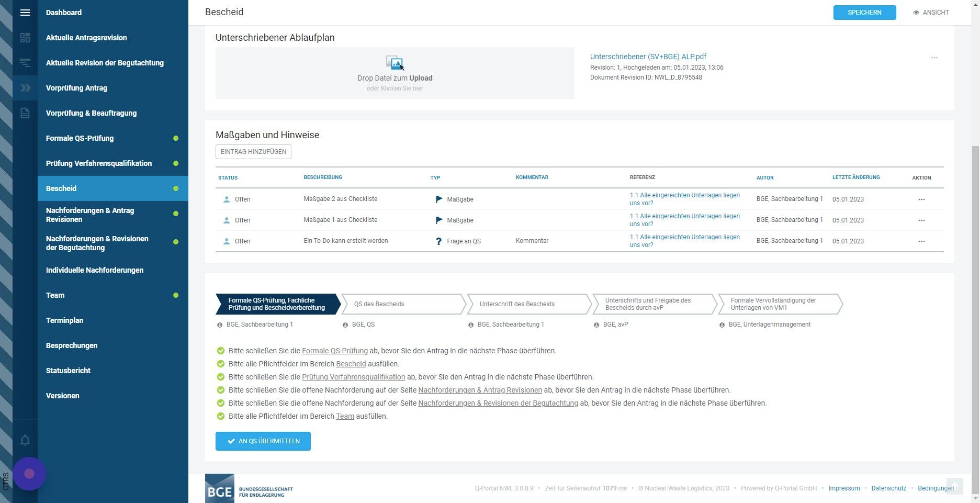Toggle the Ansicht eye view
The image size is (980, 503).
931,13
